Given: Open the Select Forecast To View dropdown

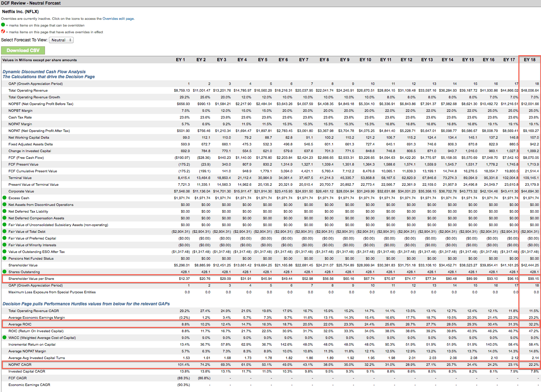Looking at the screenshot, I should point(61,40).
